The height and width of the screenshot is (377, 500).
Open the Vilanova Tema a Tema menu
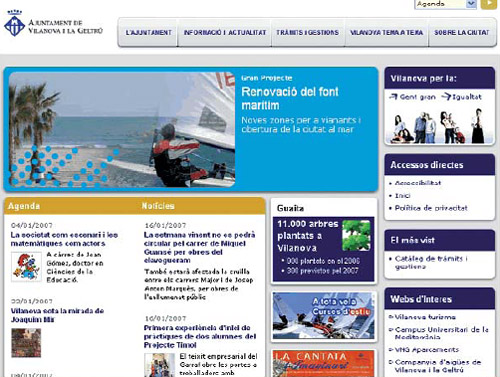(x=386, y=33)
